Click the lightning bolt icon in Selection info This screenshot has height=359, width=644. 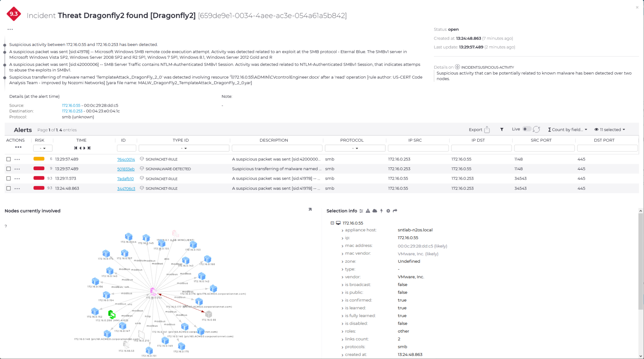click(381, 211)
